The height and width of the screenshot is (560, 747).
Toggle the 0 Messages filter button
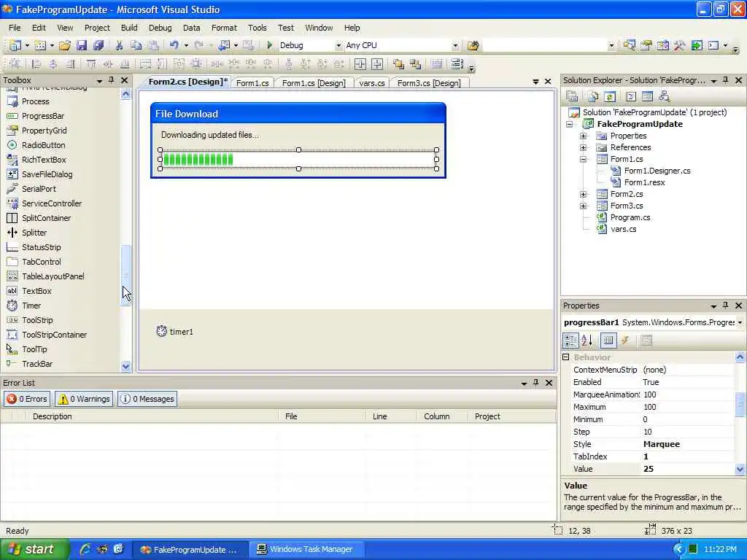point(147,399)
